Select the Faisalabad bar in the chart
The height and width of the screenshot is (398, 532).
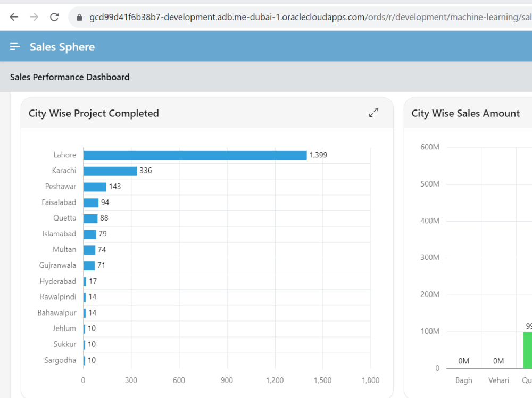click(x=91, y=203)
